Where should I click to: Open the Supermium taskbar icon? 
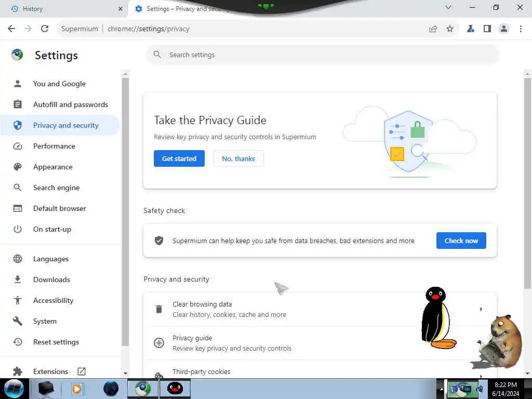tap(143, 389)
